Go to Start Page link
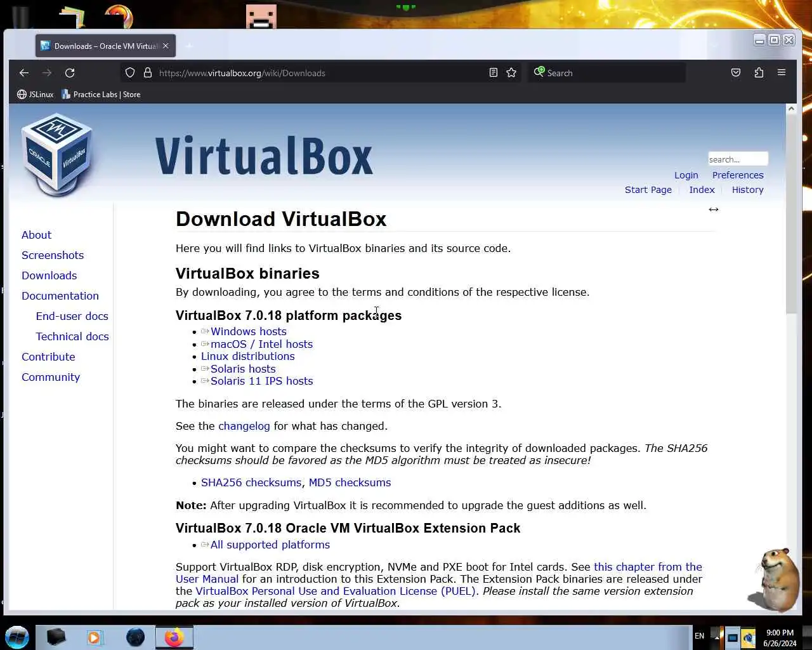812x650 pixels. [x=648, y=190]
